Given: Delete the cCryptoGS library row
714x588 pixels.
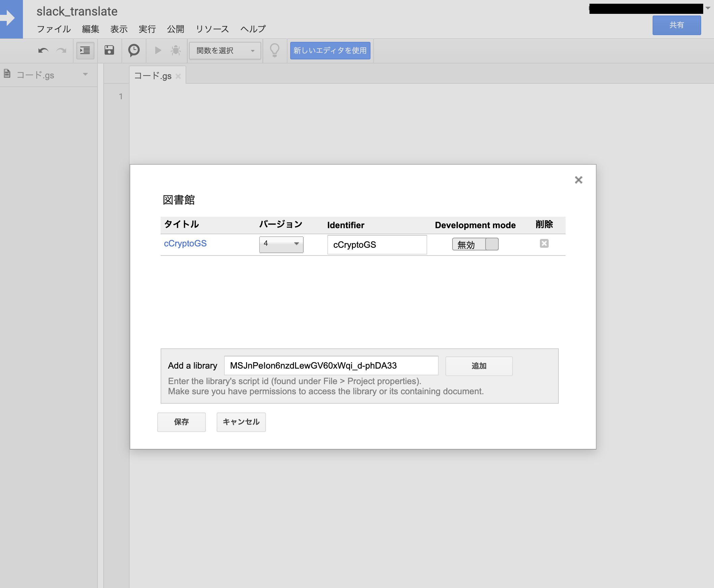Looking at the screenshot, I should tap(544, 243).
